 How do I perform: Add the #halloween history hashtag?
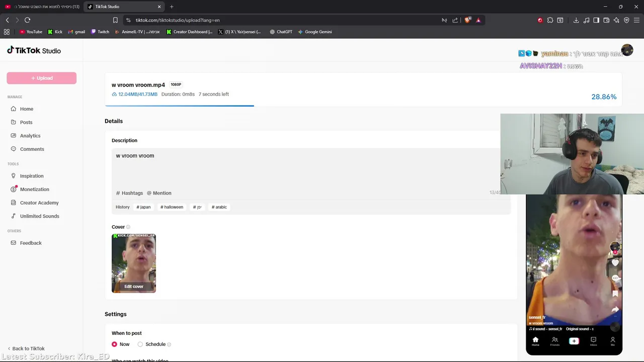172,207
